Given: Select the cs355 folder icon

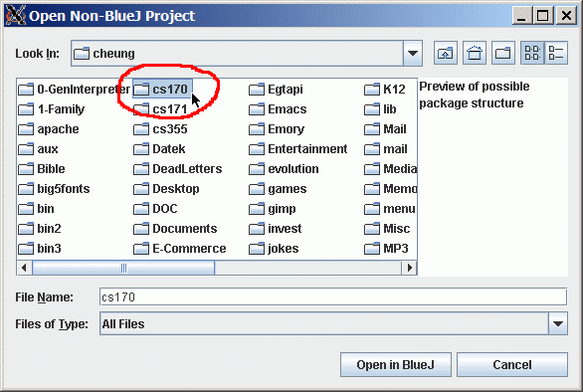Looking at the screenshot, I should coord(141,129).
